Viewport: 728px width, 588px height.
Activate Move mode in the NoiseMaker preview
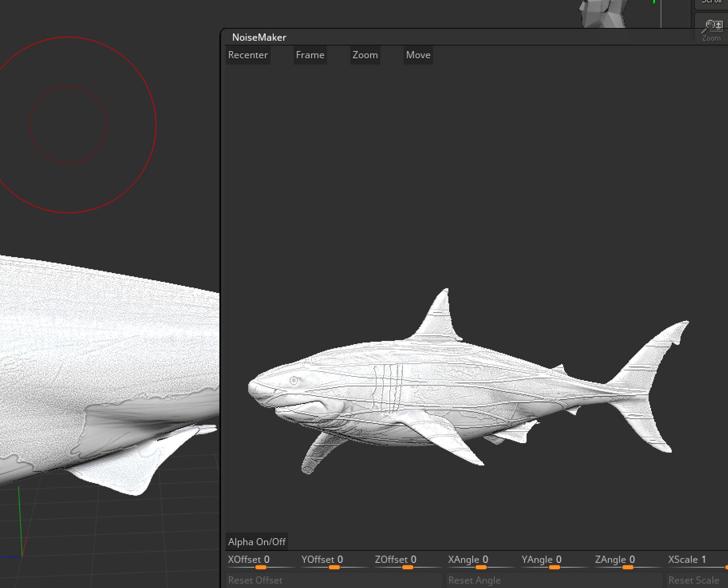418,55
